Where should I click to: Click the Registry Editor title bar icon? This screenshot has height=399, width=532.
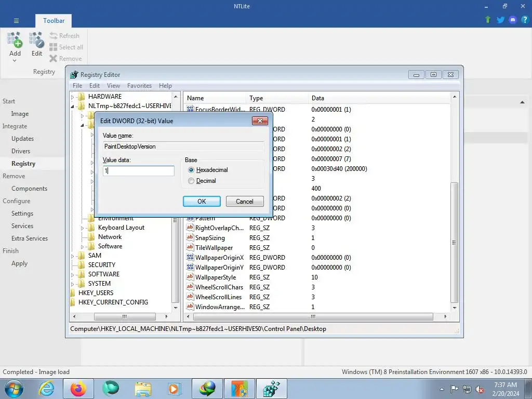tap(74, 75)
